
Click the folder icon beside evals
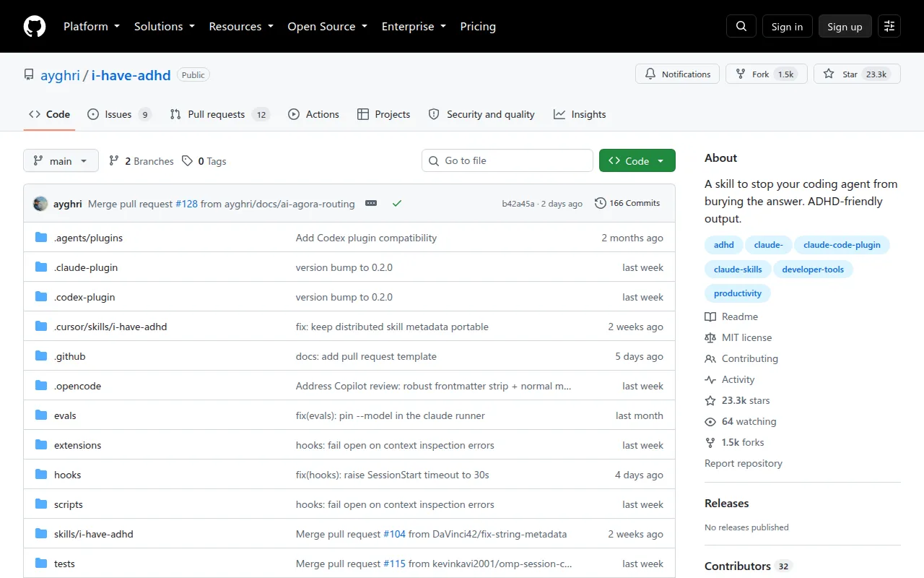point(41,415)
